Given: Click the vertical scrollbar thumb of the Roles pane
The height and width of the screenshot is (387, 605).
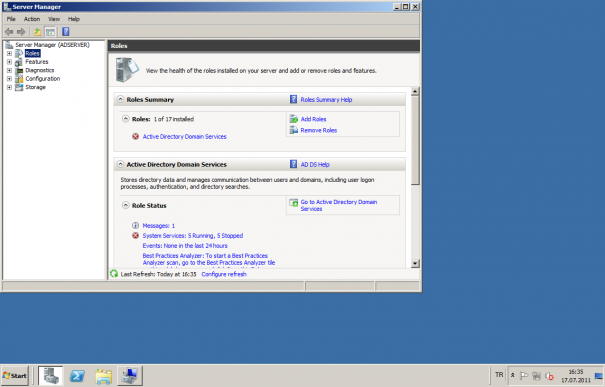Looking at the screenshot, I should coord(415,140).
